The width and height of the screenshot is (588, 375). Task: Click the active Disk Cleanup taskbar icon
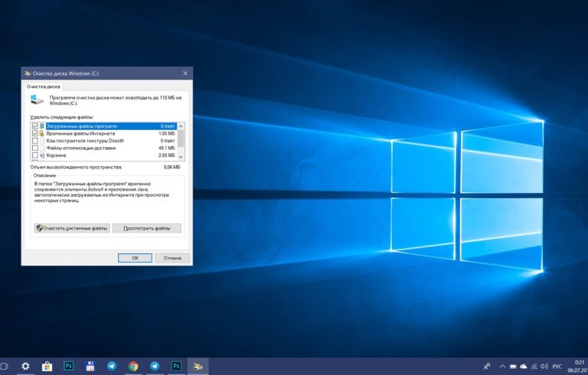coord(198,366)
